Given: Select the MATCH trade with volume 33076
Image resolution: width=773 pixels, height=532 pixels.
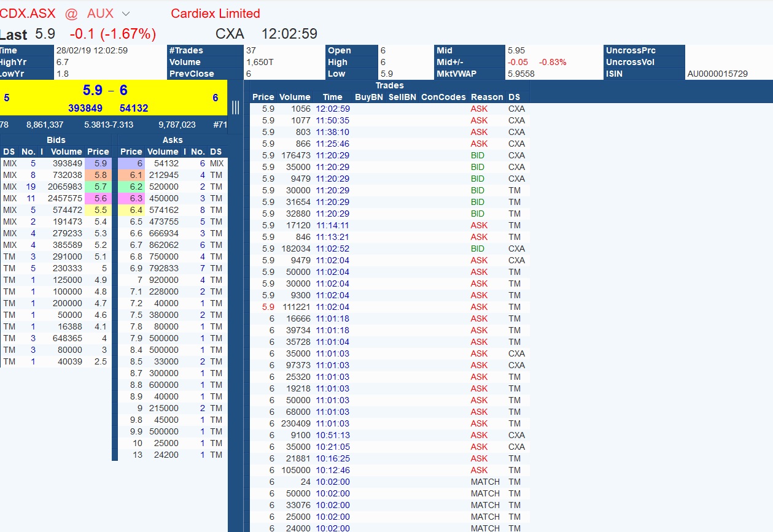Looking at the screenshot, I should point(390,505).
